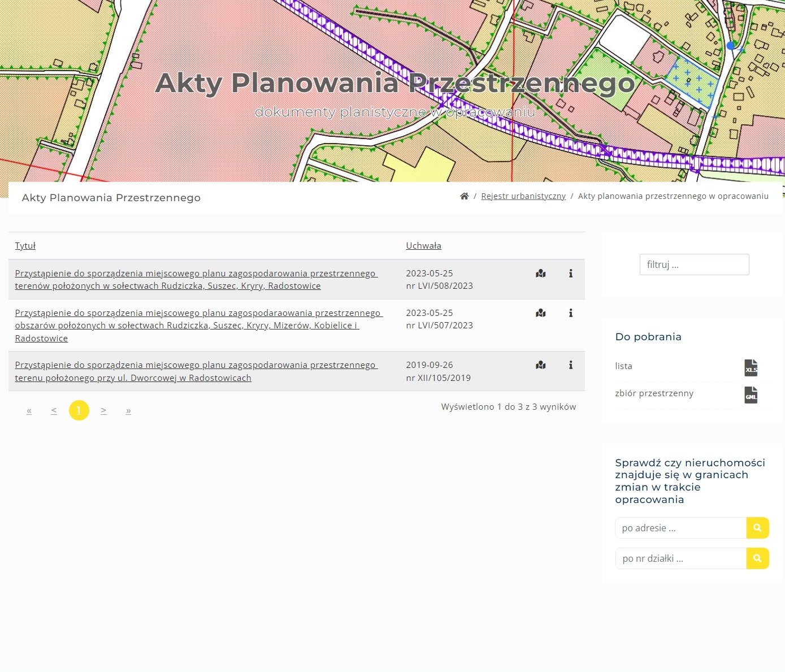Download the XLS list file
785x672 pixels.
click(x=751, y=368)
